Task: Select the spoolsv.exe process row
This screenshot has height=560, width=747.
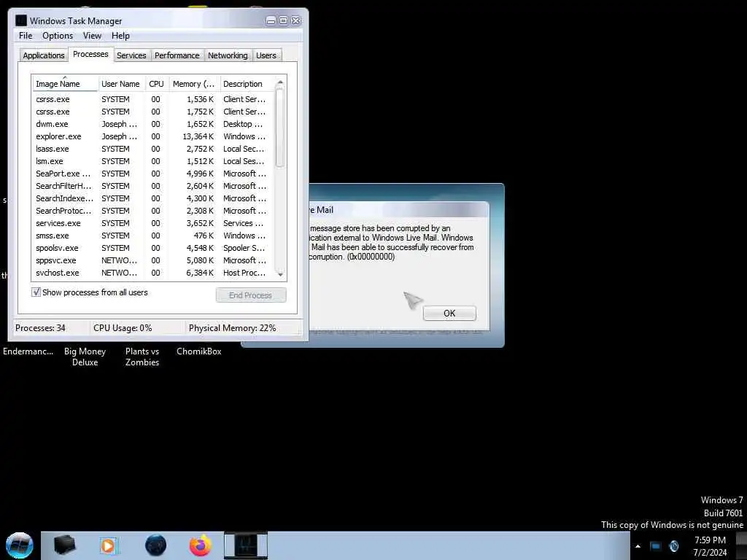Action: click(152, 248)
